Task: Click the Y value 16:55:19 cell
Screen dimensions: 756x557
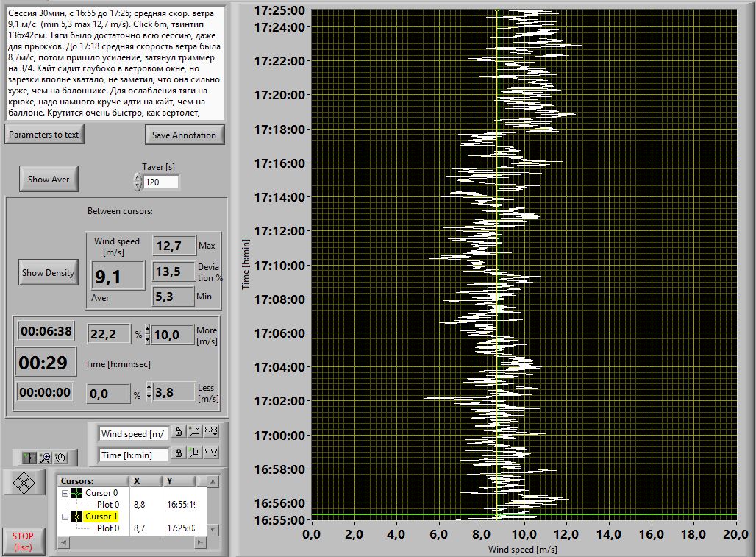Action: click(x=181, y=505)
